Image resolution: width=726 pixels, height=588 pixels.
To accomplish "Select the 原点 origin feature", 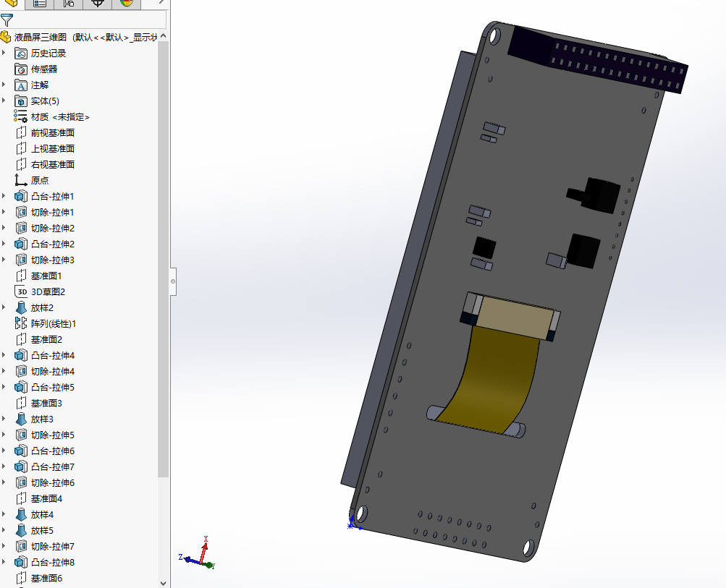I will point(39,181).
